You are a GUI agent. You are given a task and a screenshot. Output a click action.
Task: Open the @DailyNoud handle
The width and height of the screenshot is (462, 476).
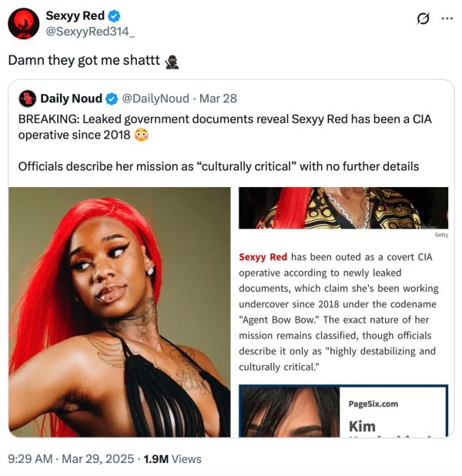coord(156,99)
